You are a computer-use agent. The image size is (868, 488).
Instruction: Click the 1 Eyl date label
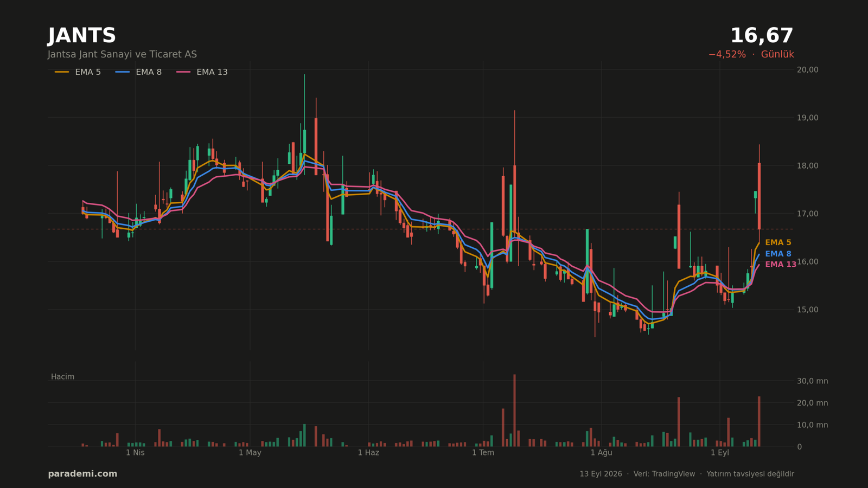coord(720,453)
